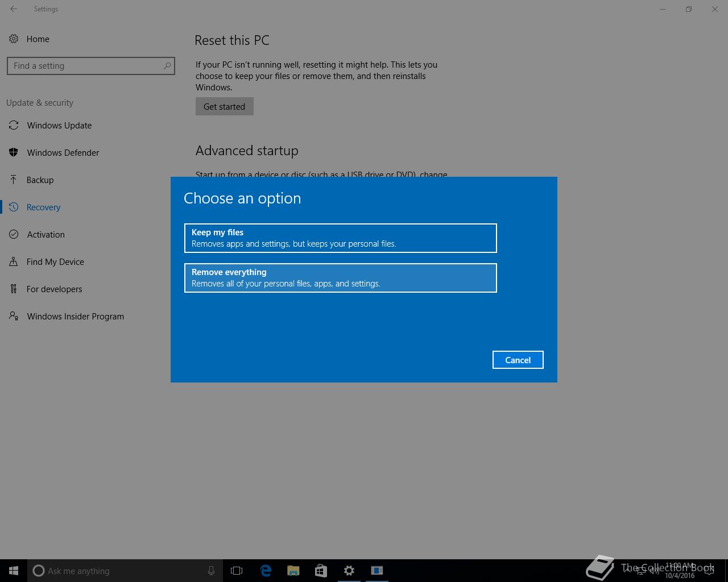Click the Advanced startup heading
Viewport: 728px width, 582px height.
[247, 151]
